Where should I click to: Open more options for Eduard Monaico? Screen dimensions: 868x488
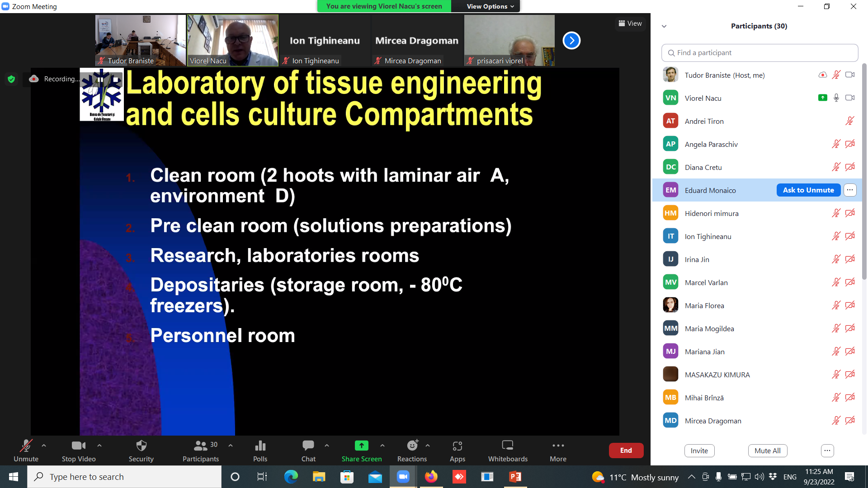click(850, 190)
